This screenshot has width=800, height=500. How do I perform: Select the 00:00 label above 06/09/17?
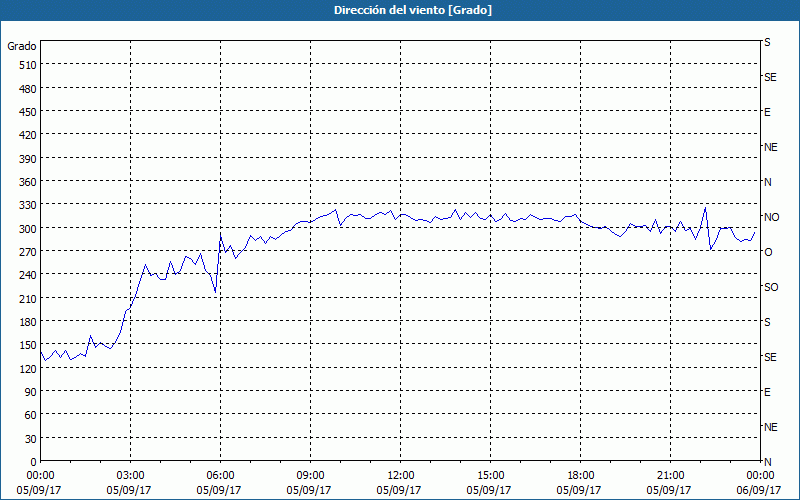click(x=760, y=476)
